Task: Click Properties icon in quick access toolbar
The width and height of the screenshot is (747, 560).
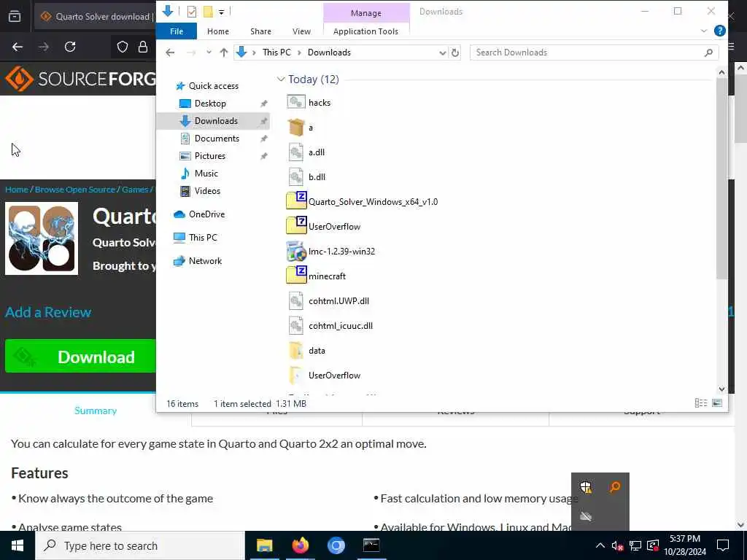Action: (x=192, y=12)
